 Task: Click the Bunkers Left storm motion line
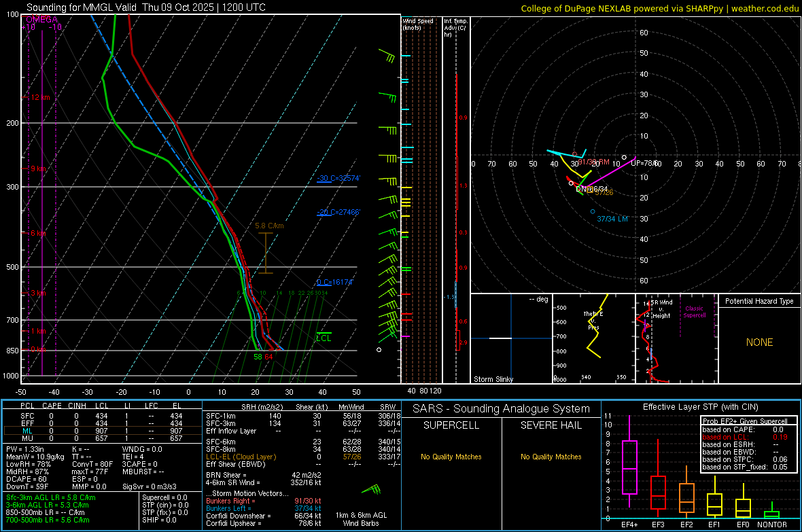tap(264, 508)
